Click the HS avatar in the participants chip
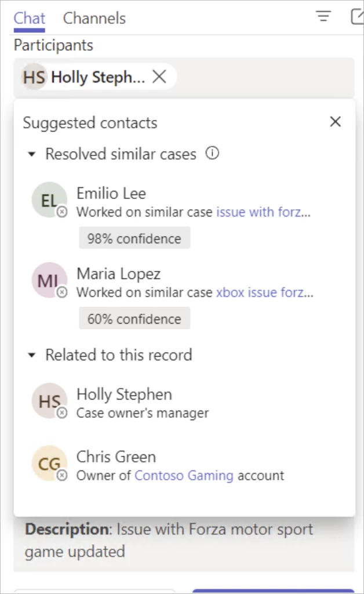 tap(34, 77)
